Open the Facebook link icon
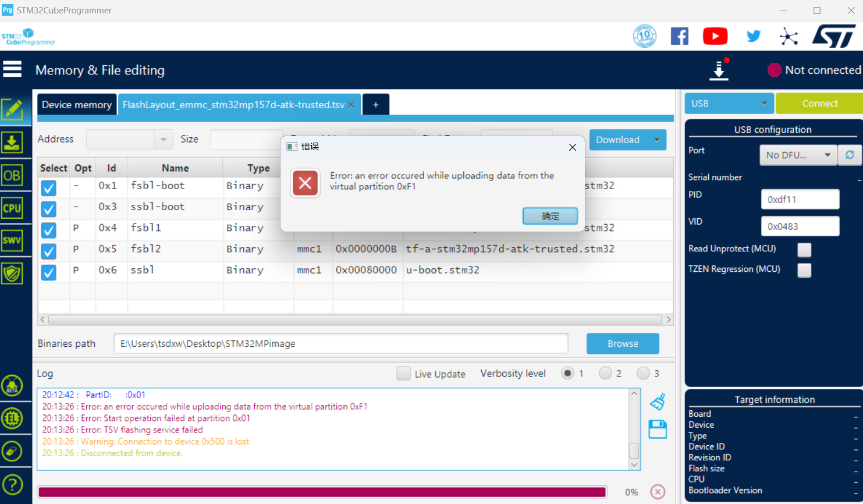The image size is (863, 504). click(680, 36)
